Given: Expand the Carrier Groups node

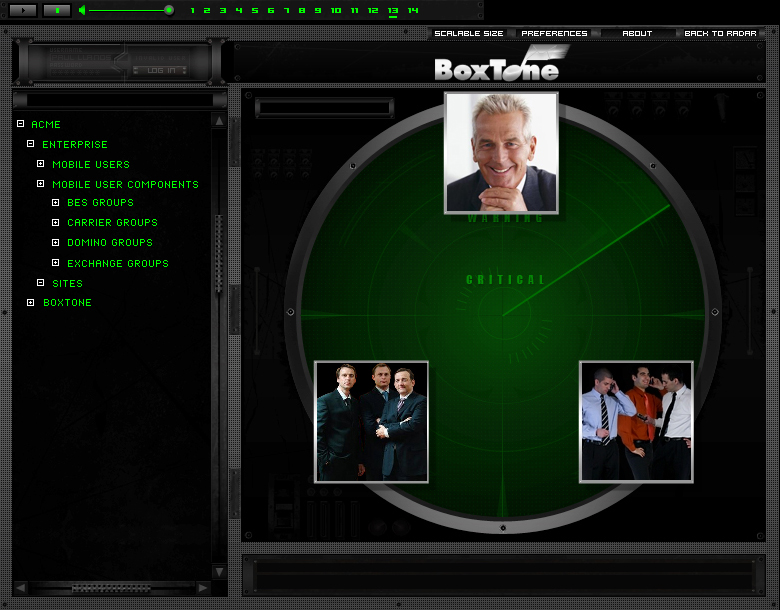Looking at the screenshot, I should point(55,222).
